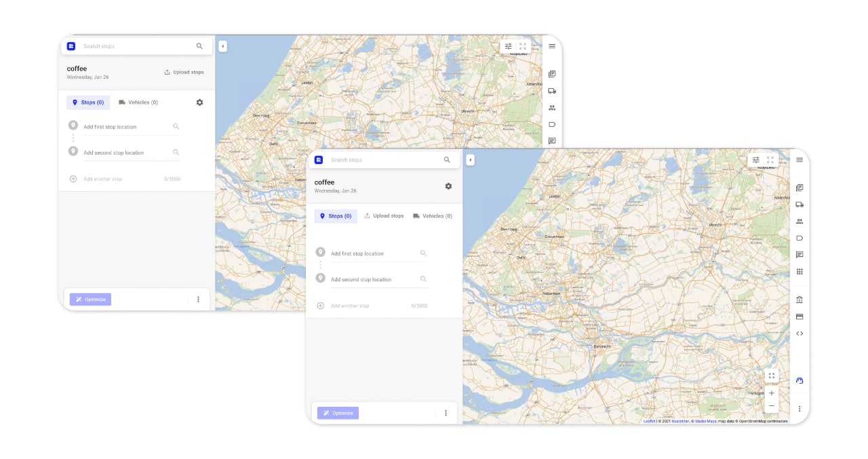The image size is (868, 459).
Task: Open truck icon in back window sidebar
Action: (552, 91)
